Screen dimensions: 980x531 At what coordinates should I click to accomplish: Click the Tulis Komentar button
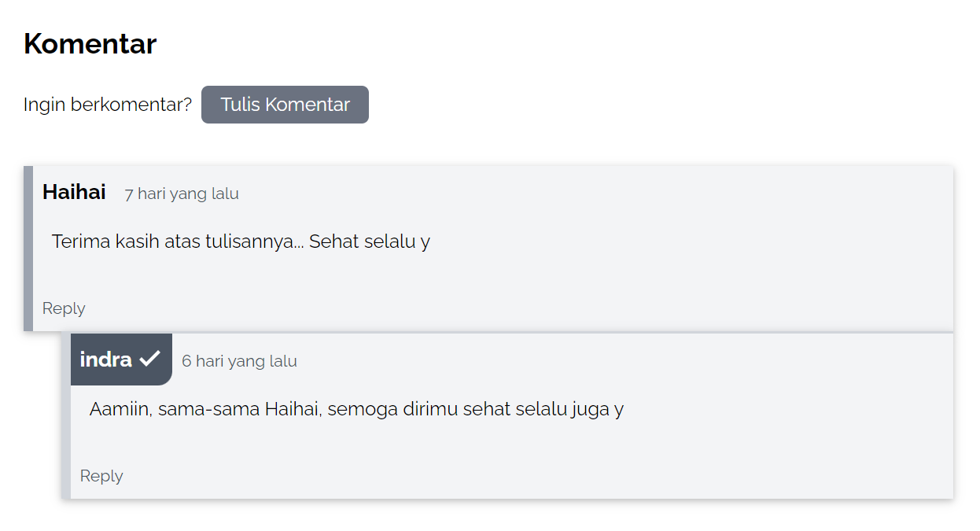285,104
